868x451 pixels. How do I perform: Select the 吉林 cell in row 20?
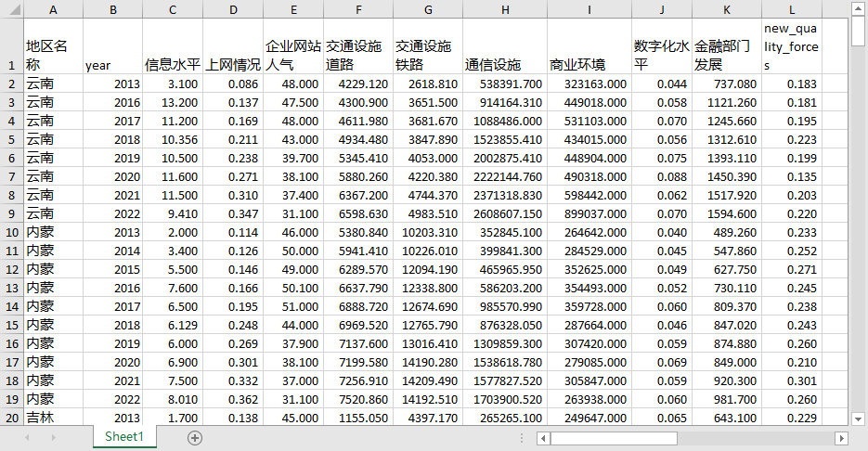tap(53, 418)
